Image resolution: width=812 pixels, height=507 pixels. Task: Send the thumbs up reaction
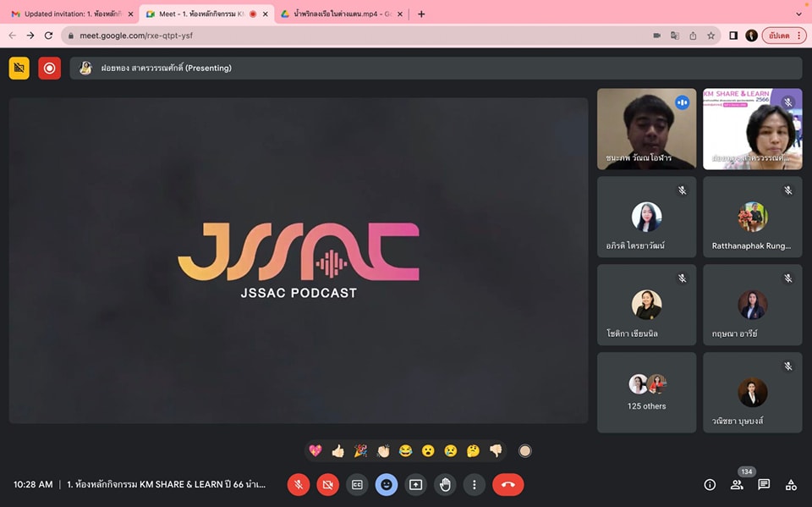(x=338, y=451)
